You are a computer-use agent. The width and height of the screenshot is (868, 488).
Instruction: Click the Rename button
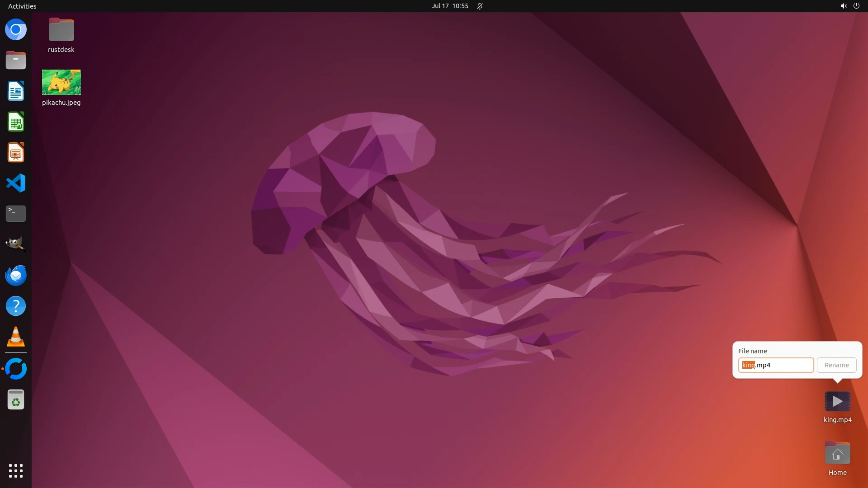[x=836, y=365]
